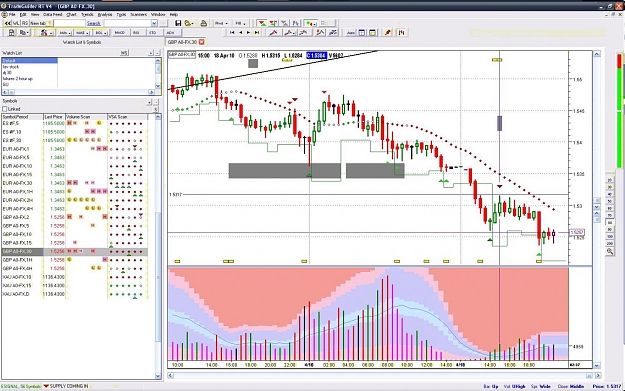Click the WS button in Watch List header
This screenshot has width=625, height=391.
pos(124,53)
